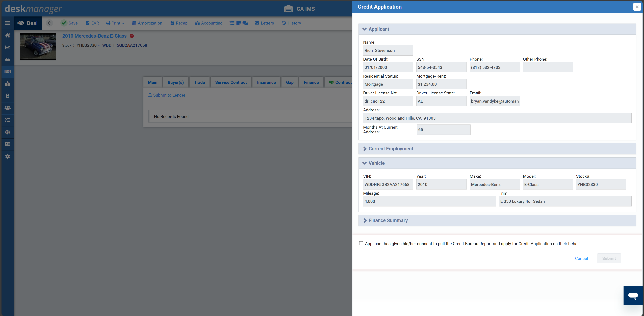Open the task list sidebar icon
The image size is (644, 316).
[x=8, y=120]
